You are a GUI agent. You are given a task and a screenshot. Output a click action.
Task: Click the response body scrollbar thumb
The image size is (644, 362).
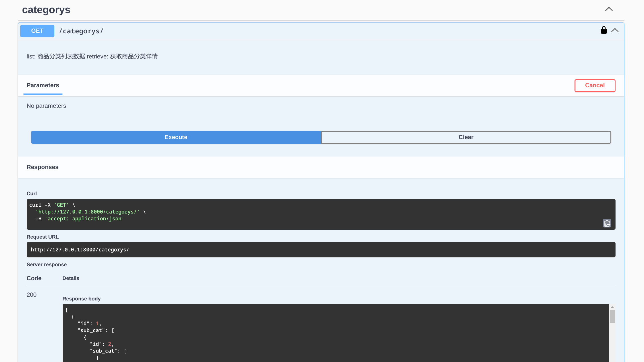(612, 316)
